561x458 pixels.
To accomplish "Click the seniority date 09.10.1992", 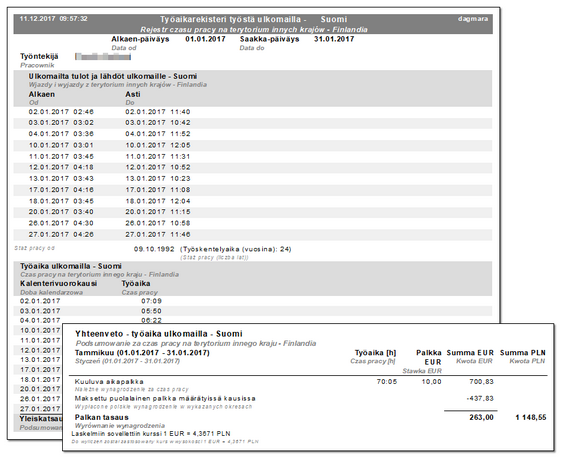I will click(x=154, y=249).
